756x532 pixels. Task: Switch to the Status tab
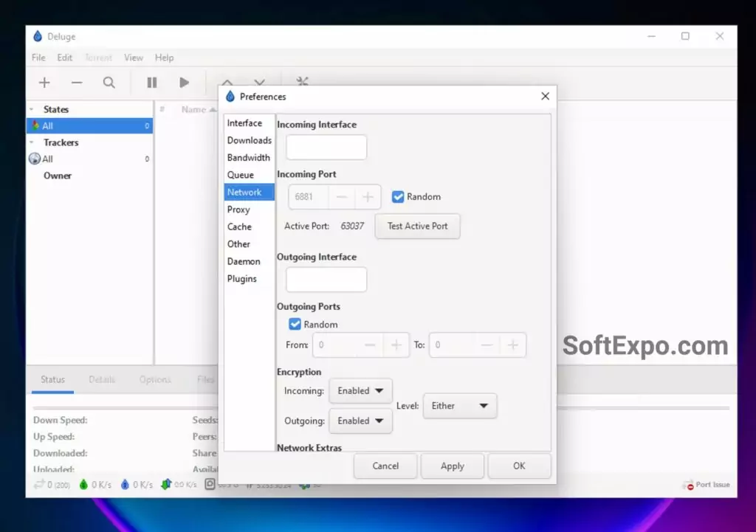click(52, 379)
